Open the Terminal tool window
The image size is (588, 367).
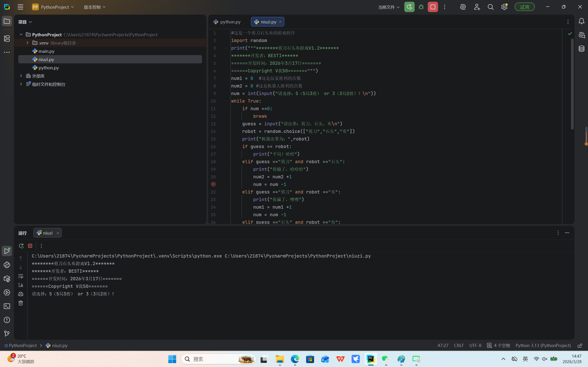[x=7, y=306]
